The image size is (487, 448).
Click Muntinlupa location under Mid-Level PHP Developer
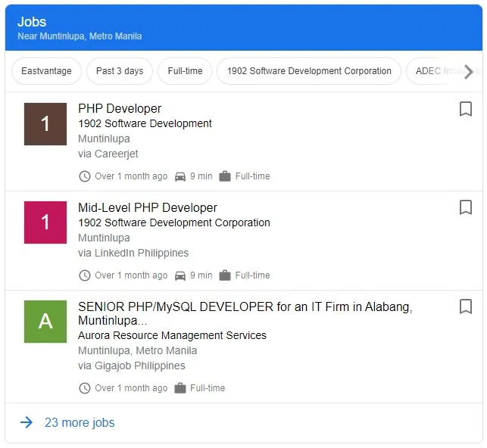(x=104, y=238)
